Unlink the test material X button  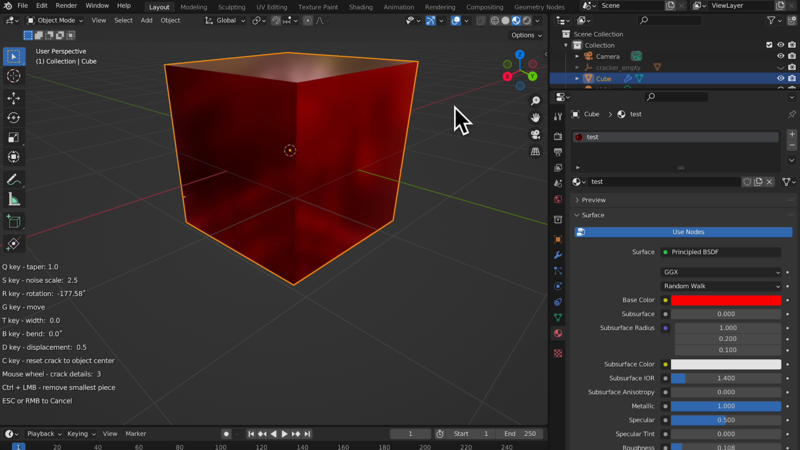point(769,182)
